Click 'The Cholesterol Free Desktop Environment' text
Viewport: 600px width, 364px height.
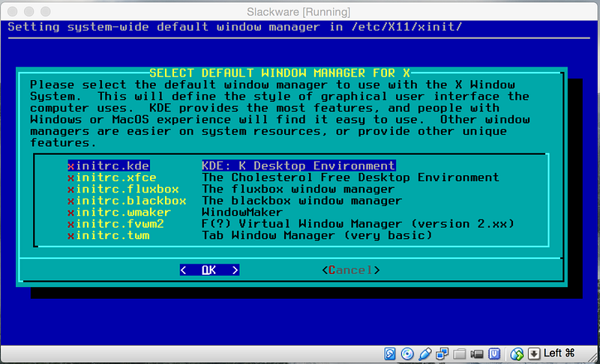tap(350, 178)
